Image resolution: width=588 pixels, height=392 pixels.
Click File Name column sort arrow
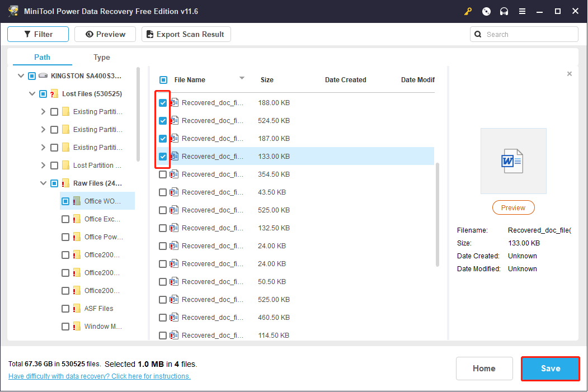242,78
